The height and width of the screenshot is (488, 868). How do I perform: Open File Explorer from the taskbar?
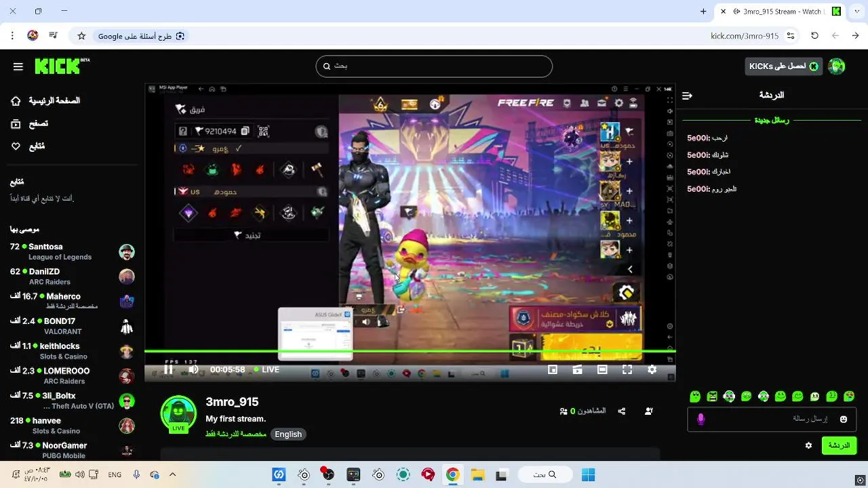(477, 475)
